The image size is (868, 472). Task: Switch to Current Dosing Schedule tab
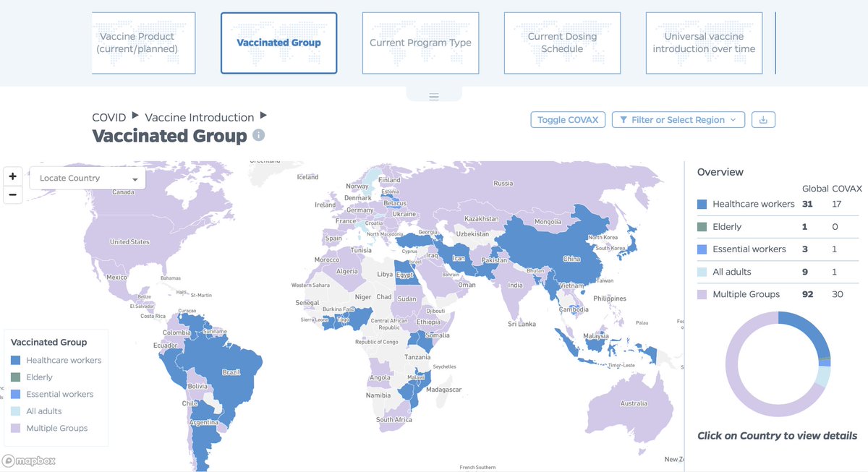[562, 43]
